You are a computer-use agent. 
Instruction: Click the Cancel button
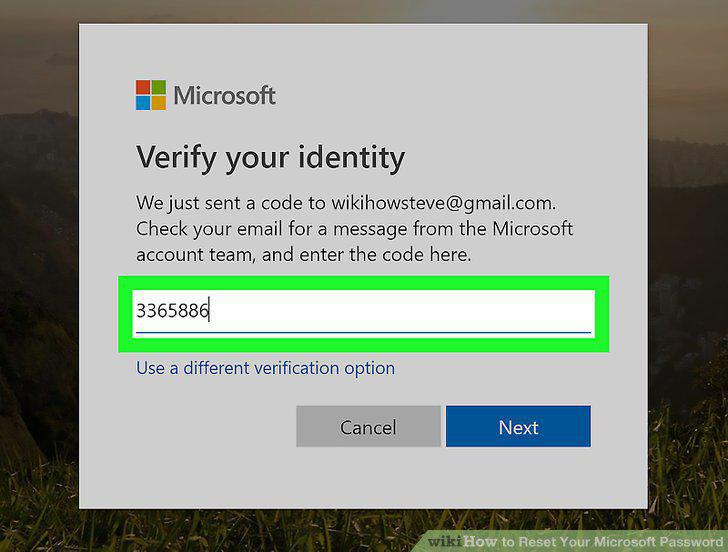tap(368, 427)
